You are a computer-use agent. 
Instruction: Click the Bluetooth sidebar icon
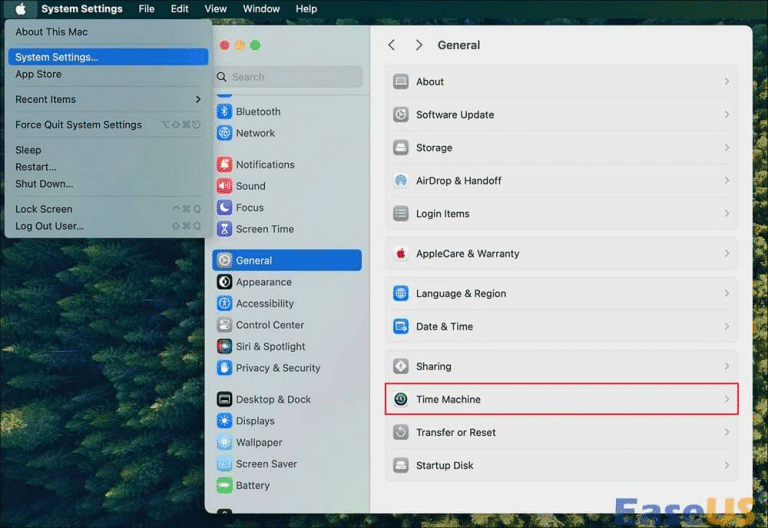pos(224,112)
